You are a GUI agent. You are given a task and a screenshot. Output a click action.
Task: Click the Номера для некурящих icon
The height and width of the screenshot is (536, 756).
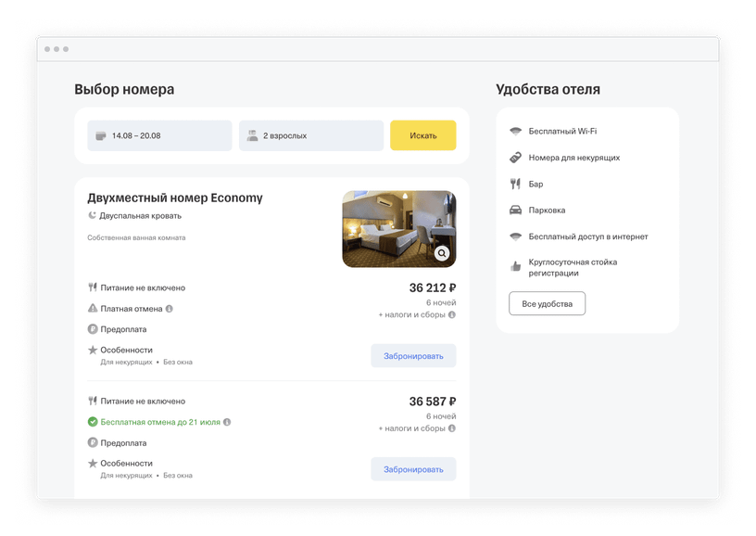pyautogui.click(x=515, y=158)
